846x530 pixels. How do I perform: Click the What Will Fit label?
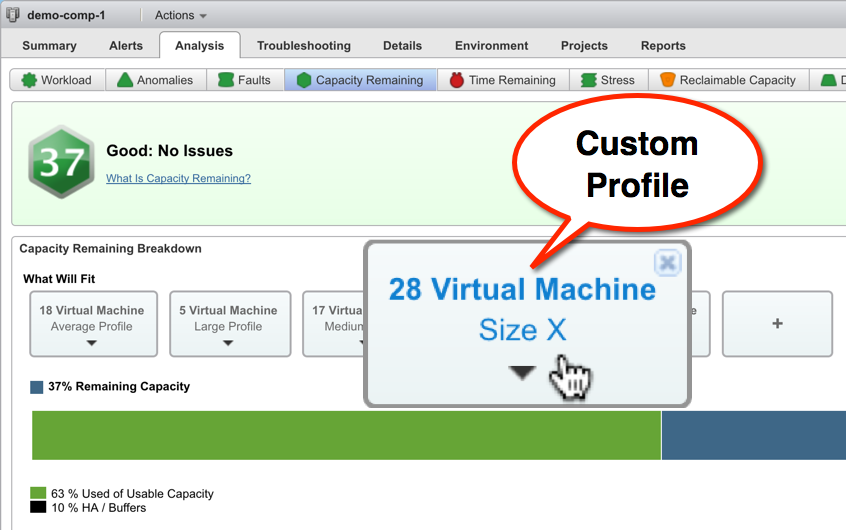pyautogui.click(x=59, y=279)
